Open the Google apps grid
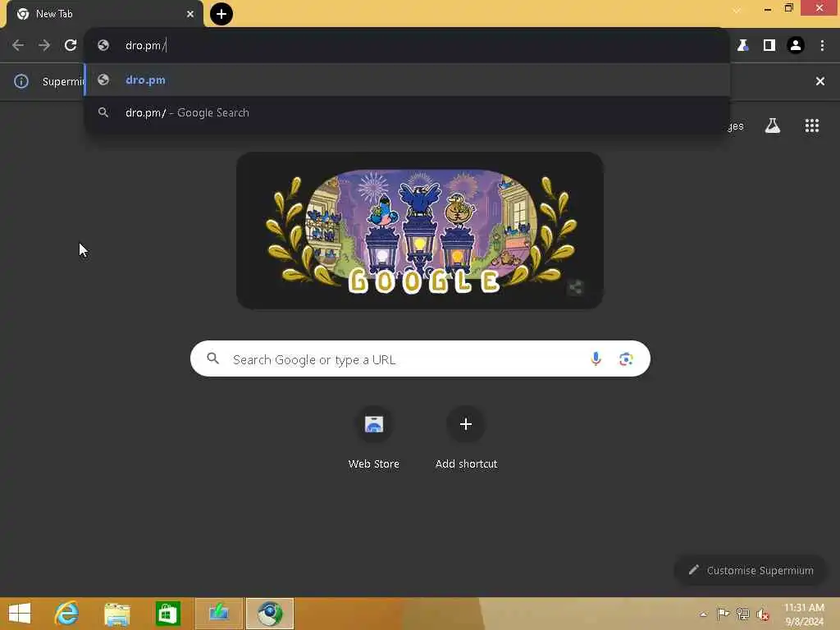The width and height of the screenshot is (840, 630). coord(812,126)
